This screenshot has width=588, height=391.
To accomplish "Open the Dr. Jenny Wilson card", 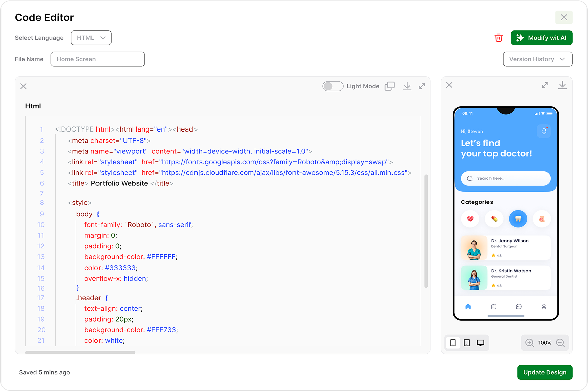I will [x=506, y=248].
